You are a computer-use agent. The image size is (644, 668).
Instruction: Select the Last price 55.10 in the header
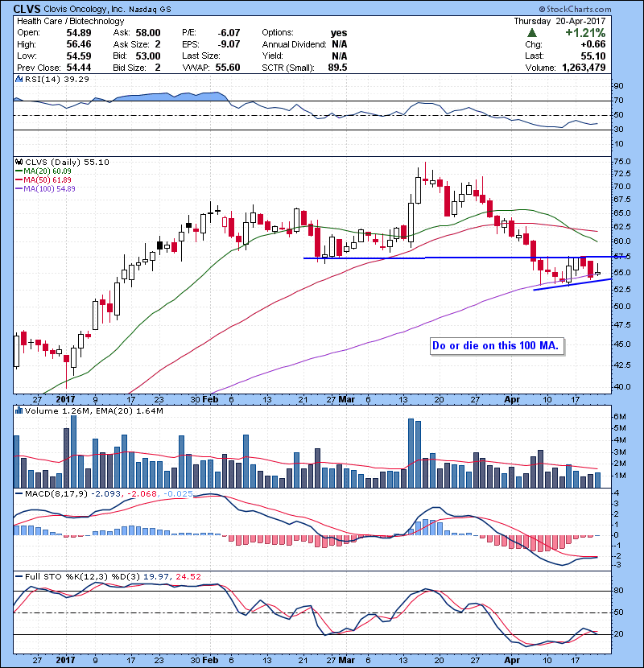[x=592, y=56]
